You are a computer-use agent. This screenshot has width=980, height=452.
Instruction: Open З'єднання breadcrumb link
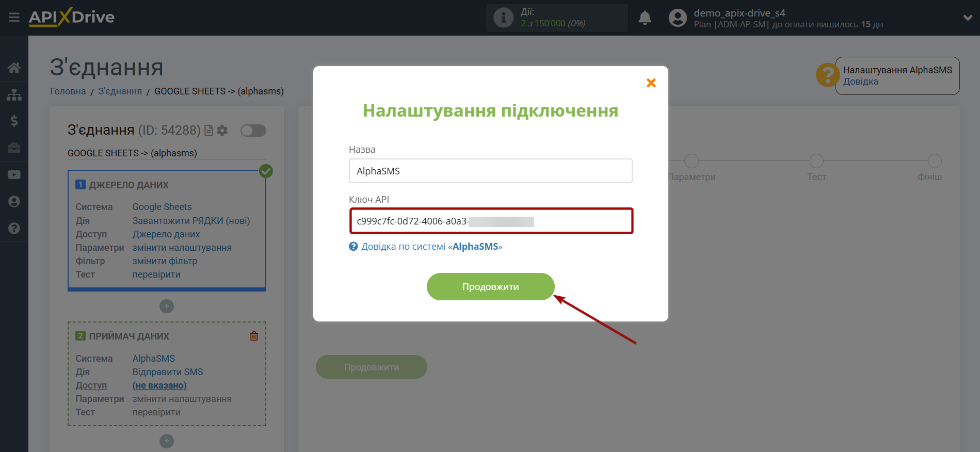pyautogui.click(x=120, y=91)
